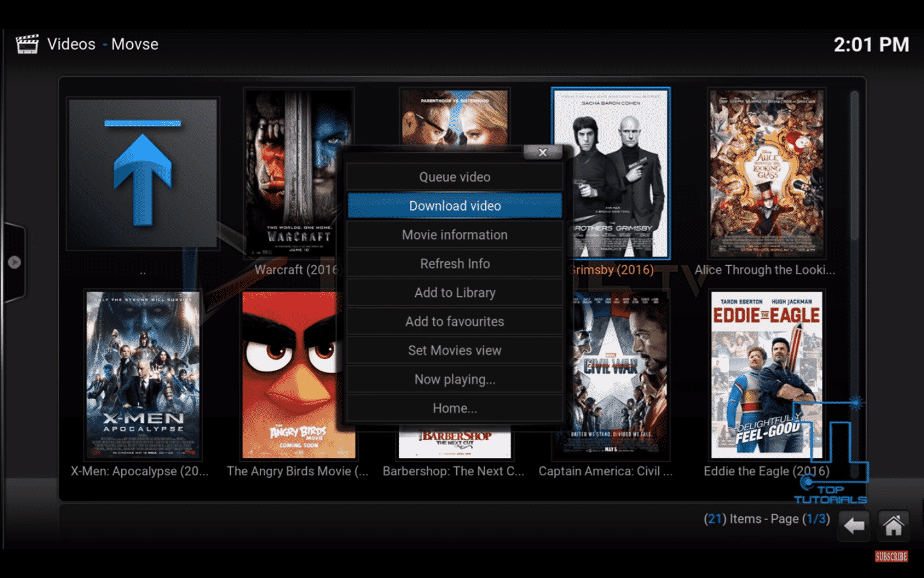Select Queue video in context menu
The width and height of the screenshot is (924, 578).
tap(455, 177)
